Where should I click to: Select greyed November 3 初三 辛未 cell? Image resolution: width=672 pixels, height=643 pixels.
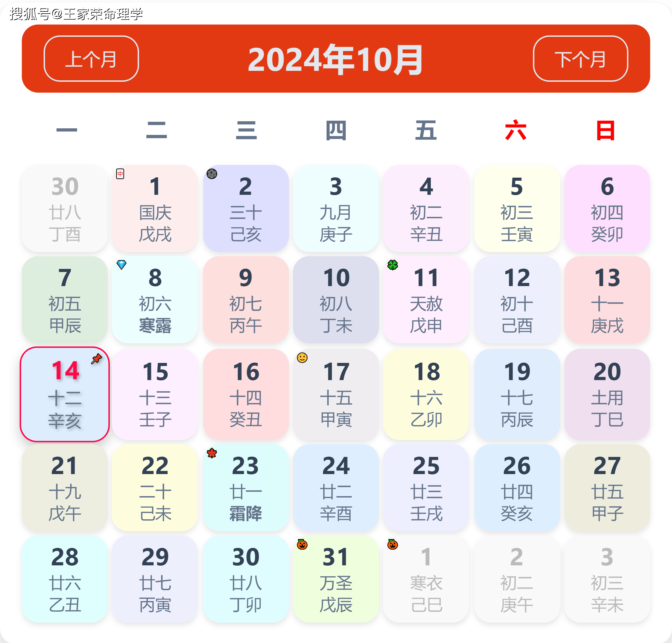coord(607,579)
